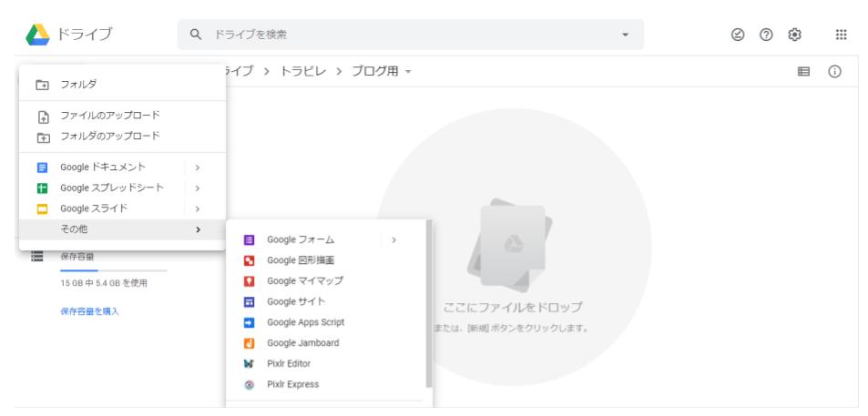868x416 pixels.
Task: Click the submenu vertical scrollbar
Action: tap(429, 304)
